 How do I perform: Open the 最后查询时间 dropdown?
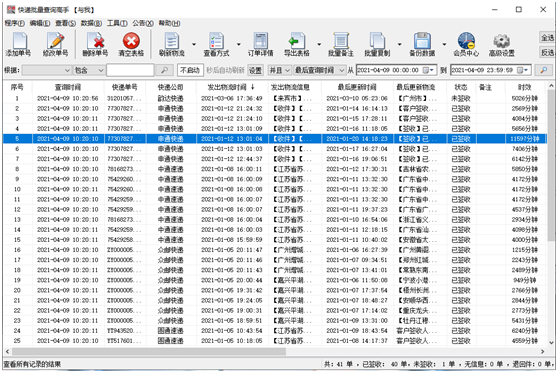(x=319, y=70)
